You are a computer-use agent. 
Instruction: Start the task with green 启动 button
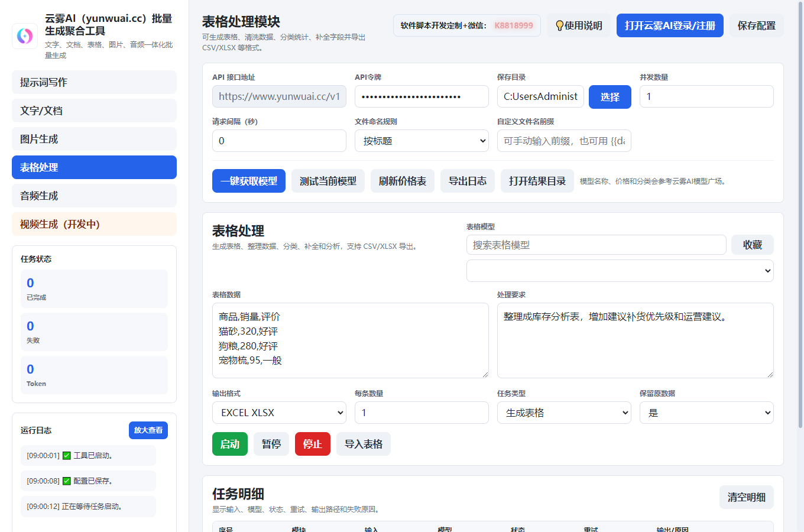click(x=230, y=444)
